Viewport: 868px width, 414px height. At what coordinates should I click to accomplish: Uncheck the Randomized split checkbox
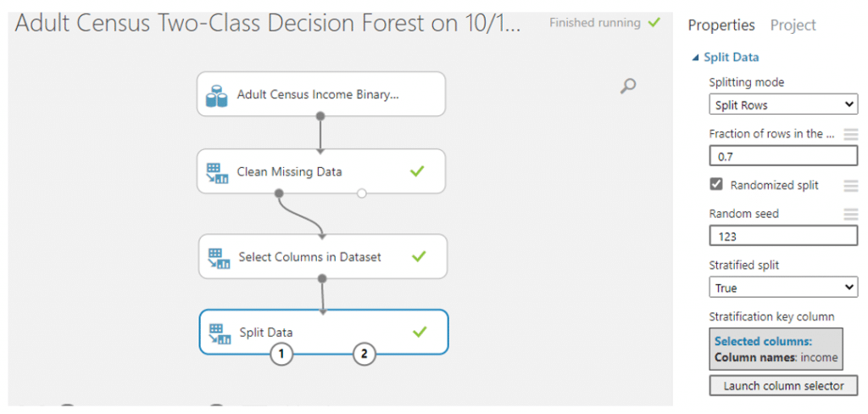[x=716, y=185]
